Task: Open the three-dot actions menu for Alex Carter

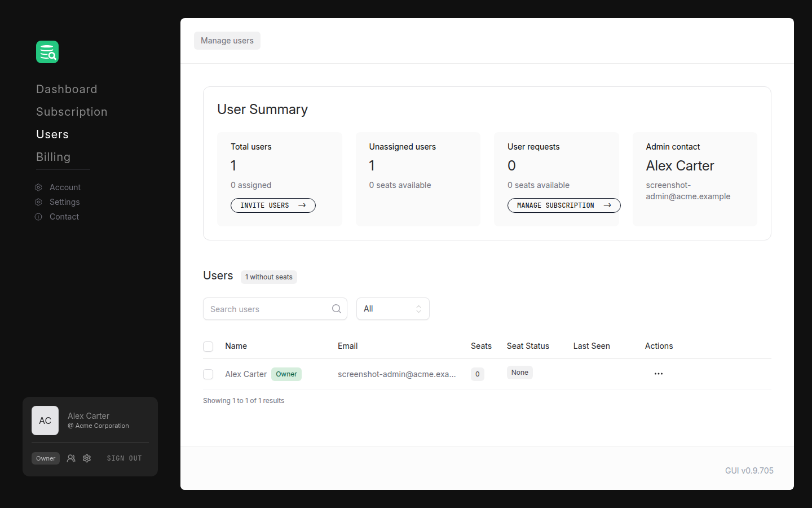Action: (x=659, y=374)
